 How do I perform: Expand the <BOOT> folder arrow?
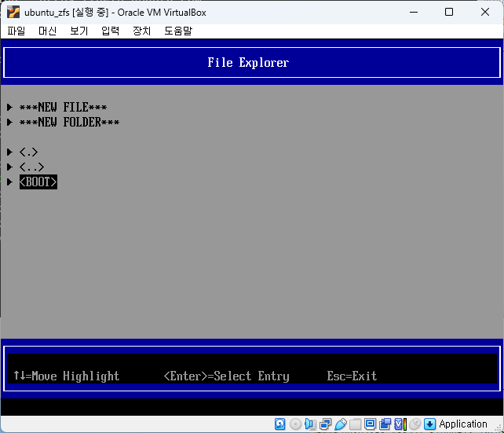click(x=9, y=182)
